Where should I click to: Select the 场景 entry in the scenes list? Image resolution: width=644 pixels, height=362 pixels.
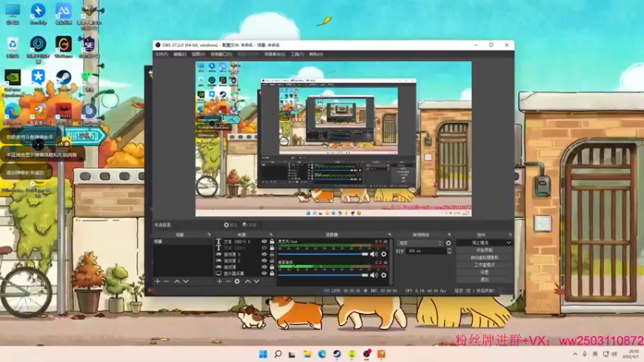(x=184, y=242)
